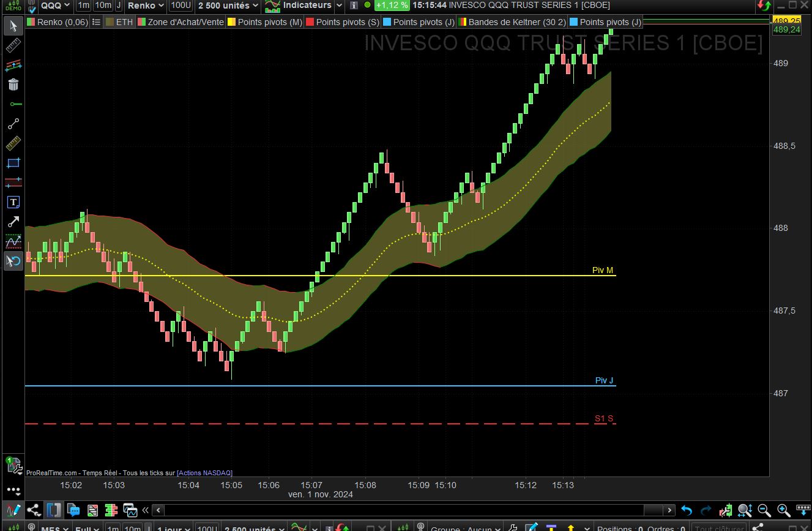
Task: Open the list panel icon in bottom toolbar
Action: (92, 510)
